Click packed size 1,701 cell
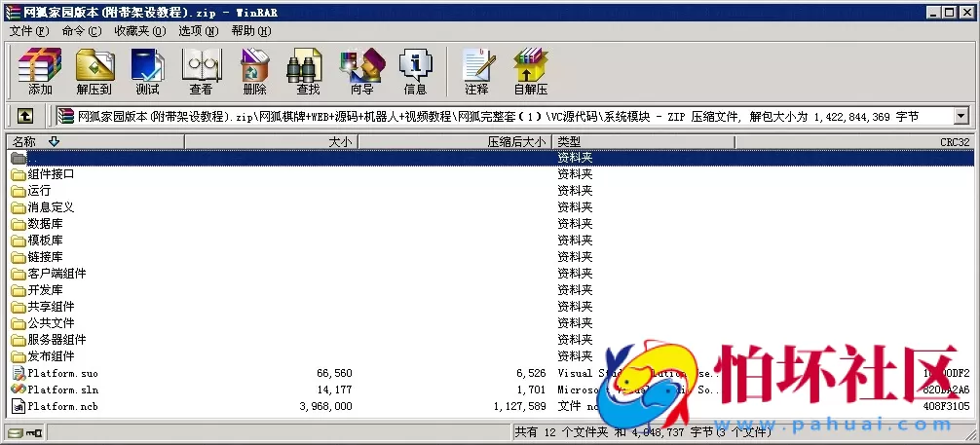 tap(531, 390)
